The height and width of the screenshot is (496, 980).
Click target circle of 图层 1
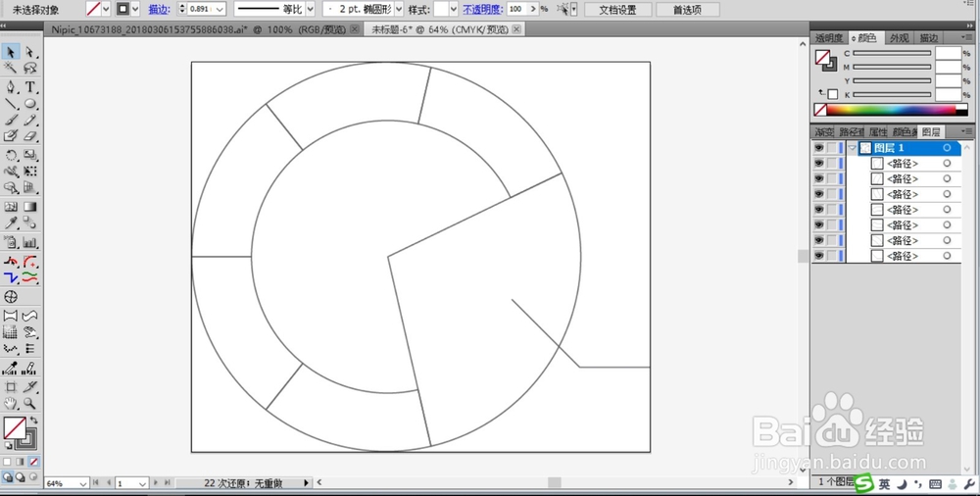[947, 148]
